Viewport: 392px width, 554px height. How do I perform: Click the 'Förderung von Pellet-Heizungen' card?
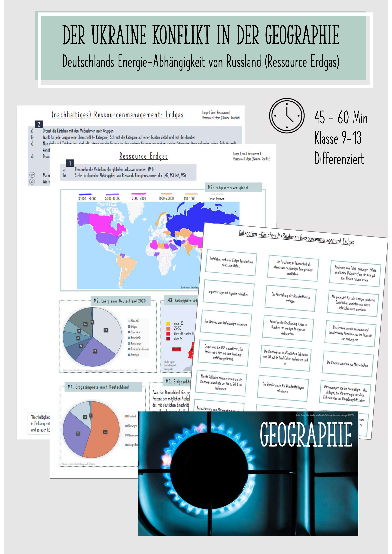coord(355,273)
